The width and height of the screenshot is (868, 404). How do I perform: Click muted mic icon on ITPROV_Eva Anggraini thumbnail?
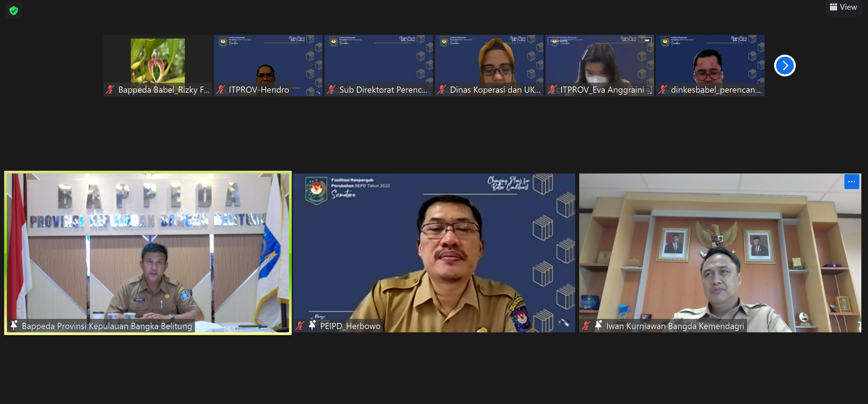552,89
